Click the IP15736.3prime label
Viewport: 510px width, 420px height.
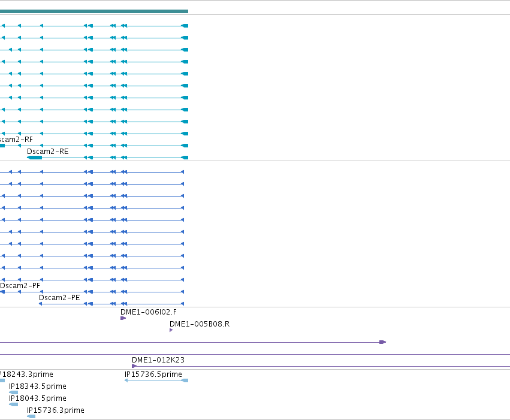(x=56, y=410)
